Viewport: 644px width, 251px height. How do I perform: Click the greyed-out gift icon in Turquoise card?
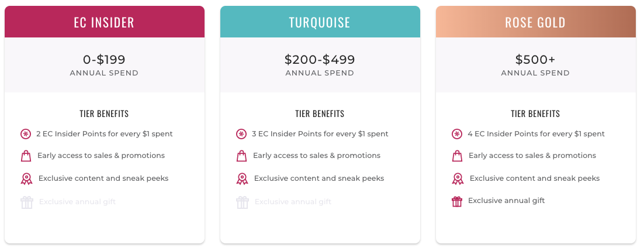click(x=243, y=202)
